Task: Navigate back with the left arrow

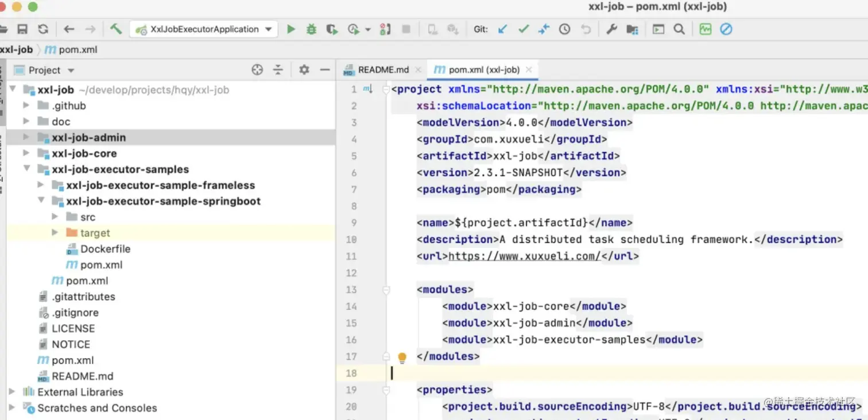Action: pos(69,29)
